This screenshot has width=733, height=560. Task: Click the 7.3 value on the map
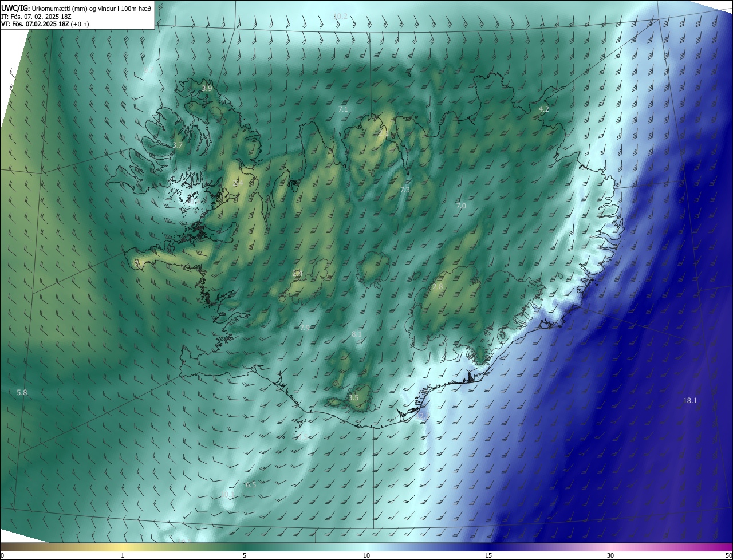[405, 190]
